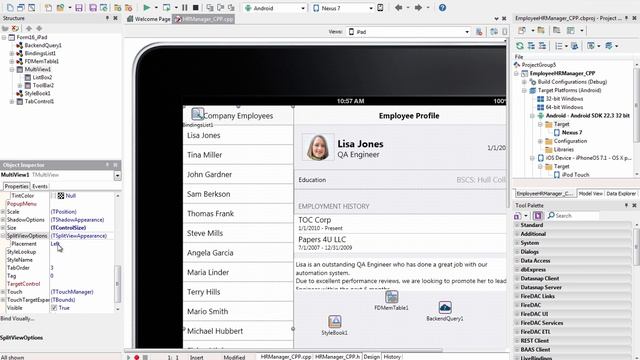The height and width of the screenshot is (360, 640).
Task: Click the record red dot in status bar
Action: pos(137,357)
